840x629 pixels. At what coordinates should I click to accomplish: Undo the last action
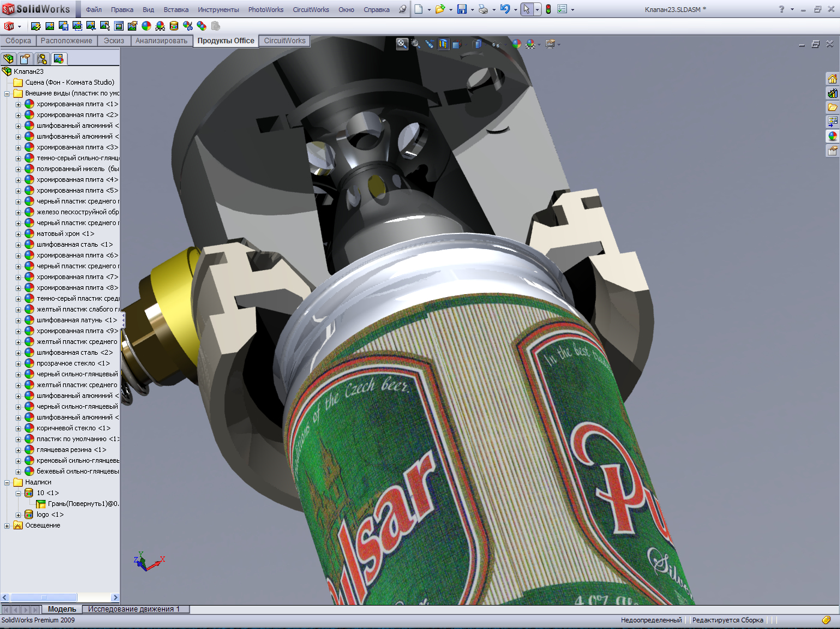click(505, 9)
